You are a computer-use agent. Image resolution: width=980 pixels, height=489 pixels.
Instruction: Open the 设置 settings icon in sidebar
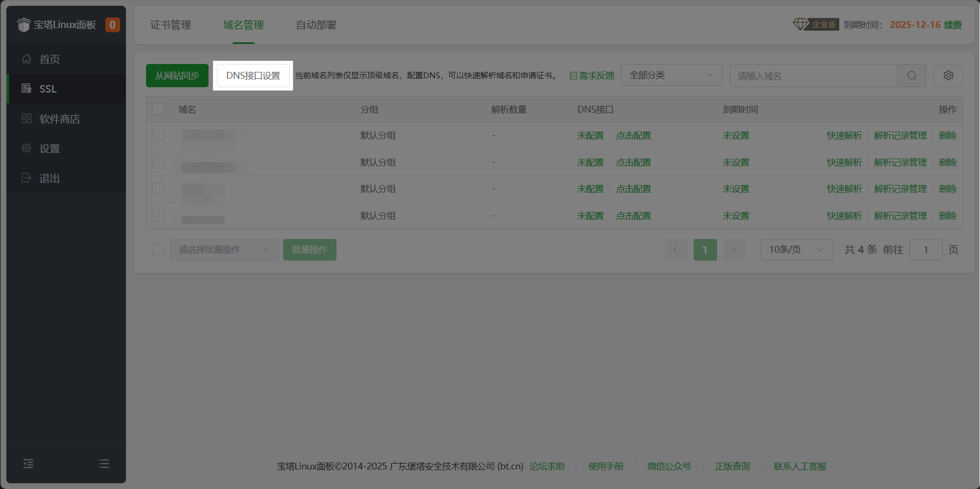tap(26, 148)
